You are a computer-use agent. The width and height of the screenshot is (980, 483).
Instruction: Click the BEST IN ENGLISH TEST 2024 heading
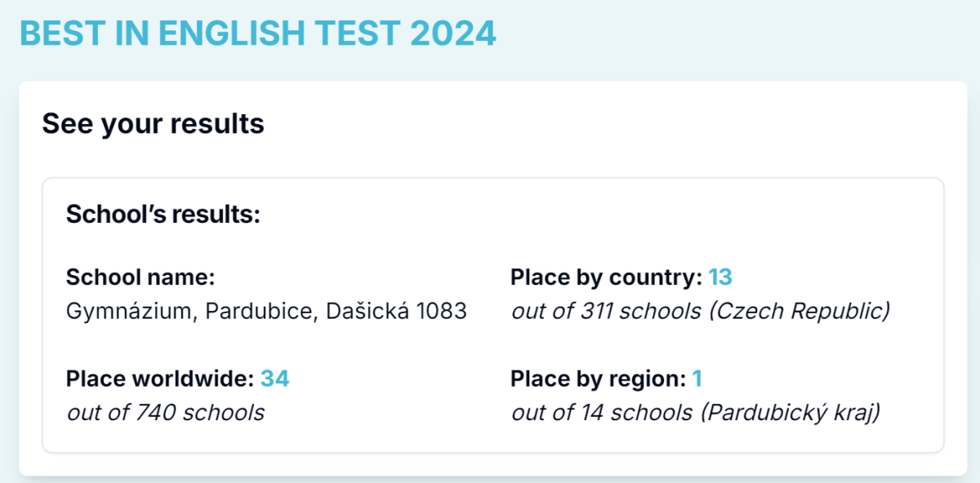click(258, 34)
